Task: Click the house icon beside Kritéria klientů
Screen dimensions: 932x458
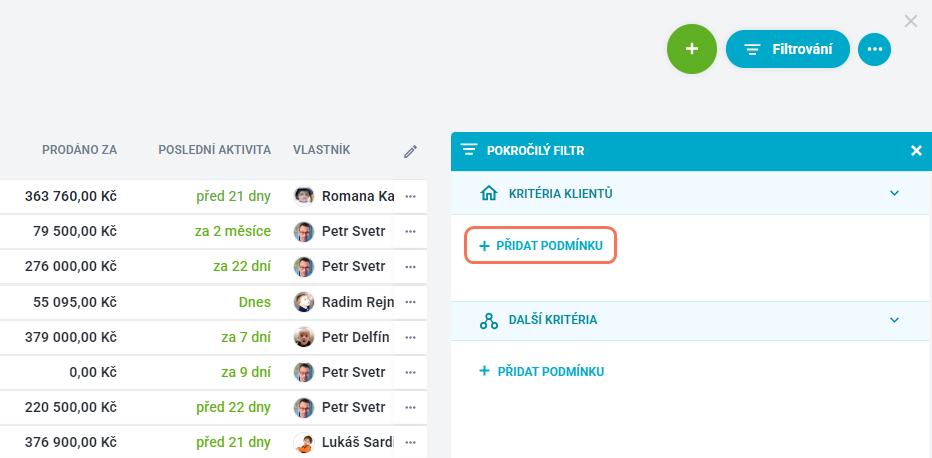Action: pyautogui.click(x=488, y=193)
